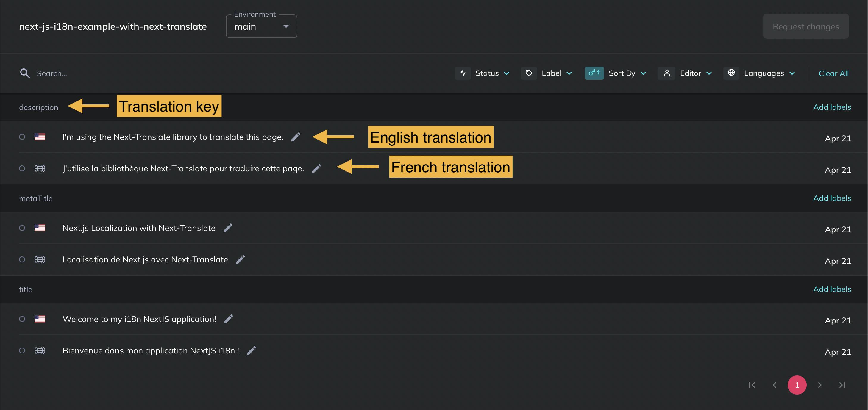868x410 pixels.
Task: Click the Request changes button
Action: point(806,26)
